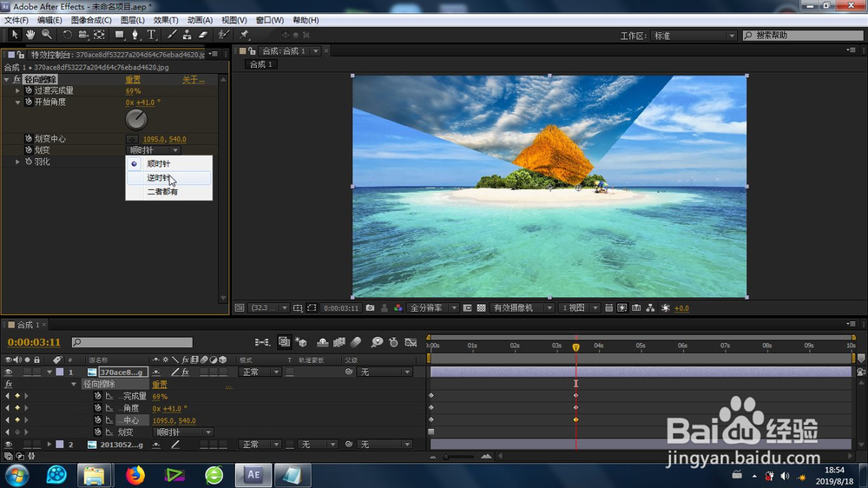Select the 顺时针 radio option
Viewport: 868px width, 488px height.
157,163
